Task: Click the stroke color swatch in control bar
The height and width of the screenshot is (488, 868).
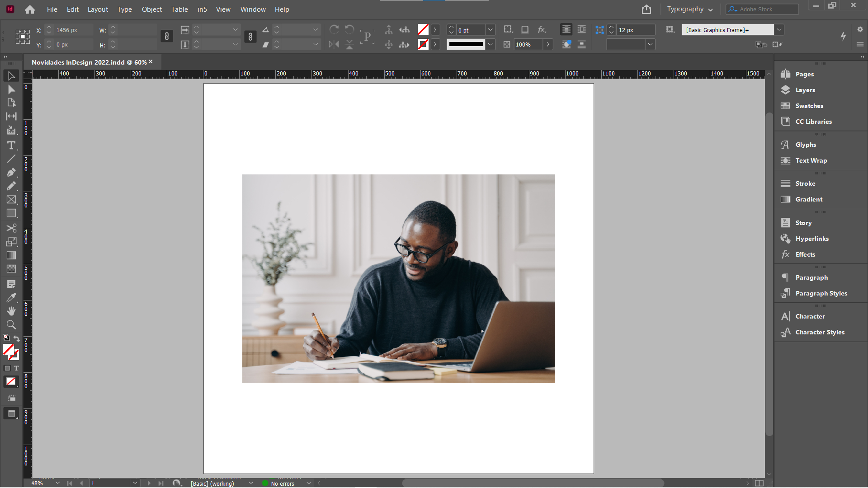Action: pos(423,44)
